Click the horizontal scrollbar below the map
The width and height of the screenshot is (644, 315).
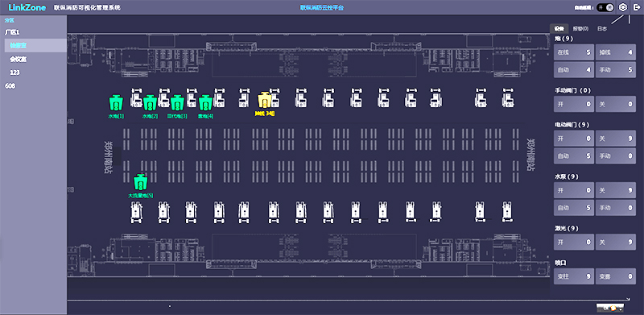pos(349,300)
